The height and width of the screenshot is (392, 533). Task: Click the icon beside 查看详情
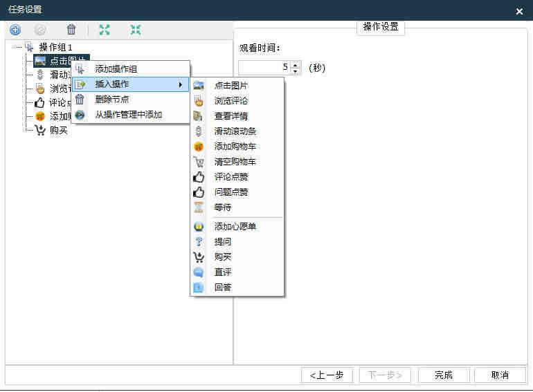pyautogui.click(x=198, y=116)
